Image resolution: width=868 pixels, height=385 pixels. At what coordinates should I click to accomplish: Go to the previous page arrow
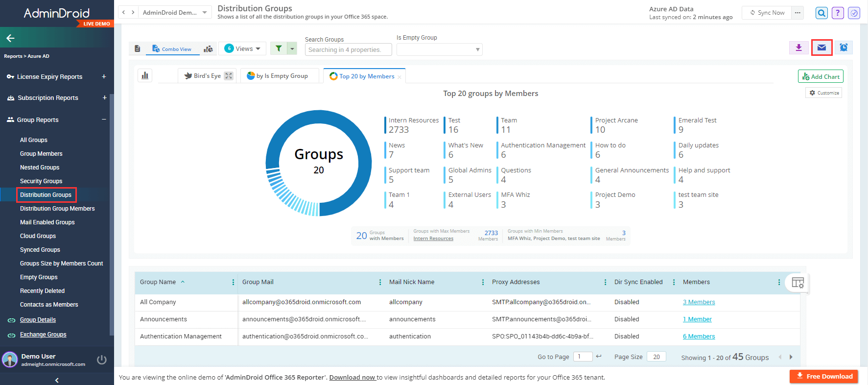point(780,357)
